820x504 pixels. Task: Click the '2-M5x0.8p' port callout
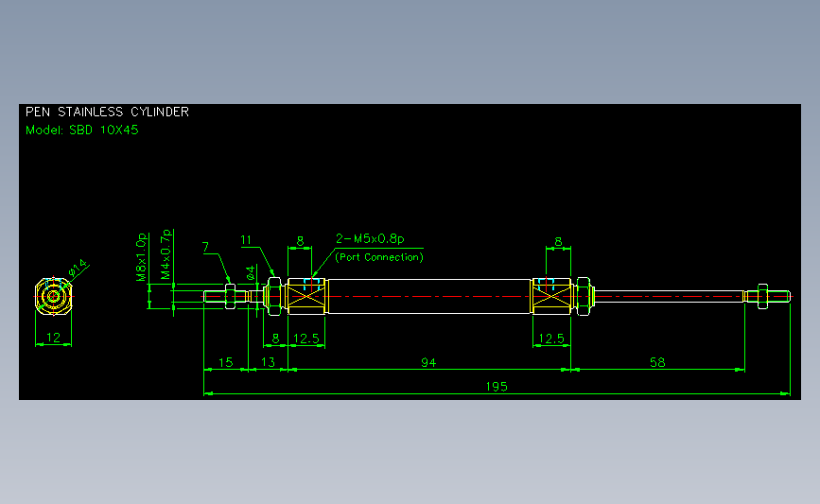point(370,239)
